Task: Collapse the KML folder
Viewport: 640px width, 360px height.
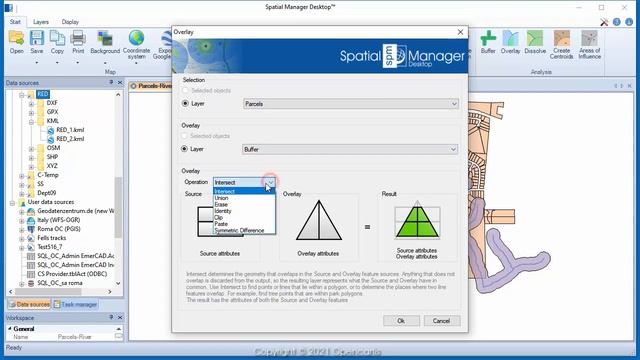Action: point(31,121)
